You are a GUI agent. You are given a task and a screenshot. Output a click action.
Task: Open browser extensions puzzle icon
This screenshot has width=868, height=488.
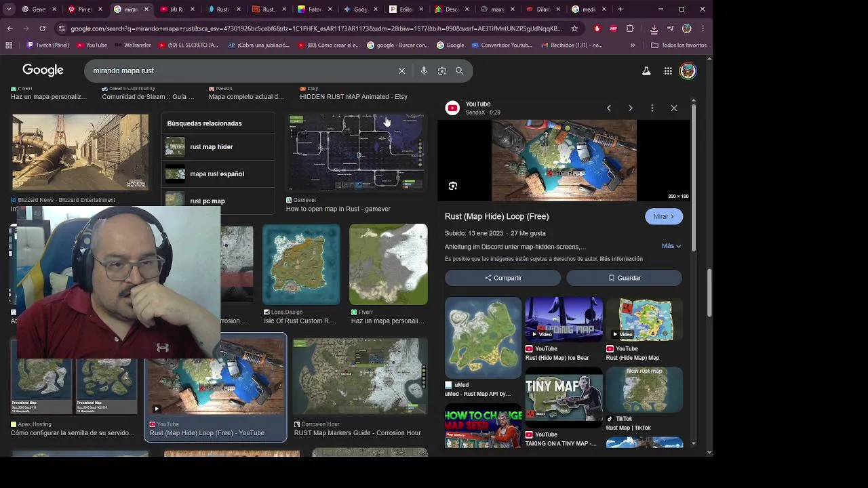tap(630, 28)
